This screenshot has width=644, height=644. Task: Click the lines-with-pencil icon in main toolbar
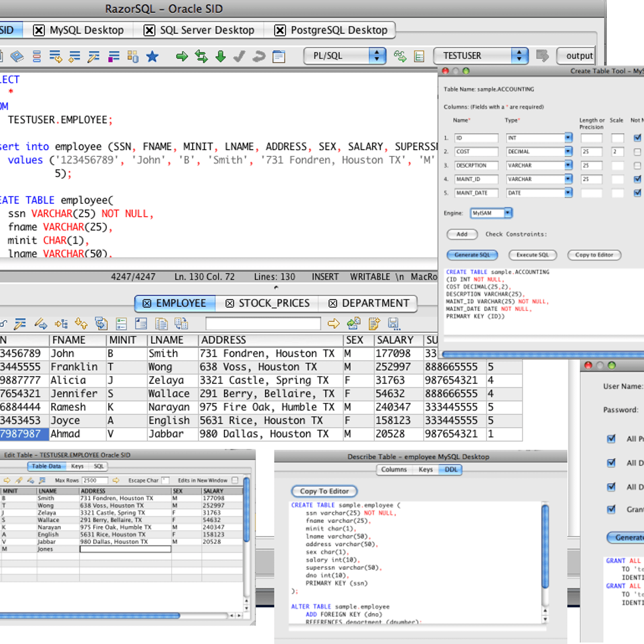(93, 56)
